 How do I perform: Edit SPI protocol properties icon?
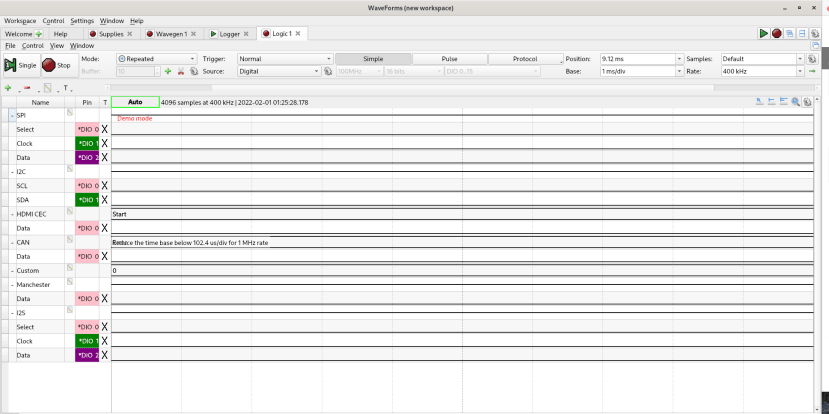[x=69, y=112]
